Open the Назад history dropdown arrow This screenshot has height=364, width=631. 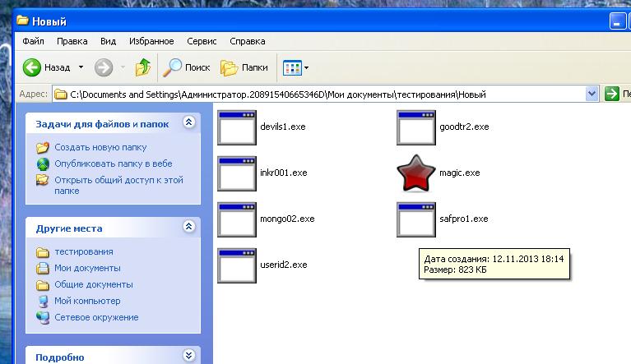coord(81,67)
